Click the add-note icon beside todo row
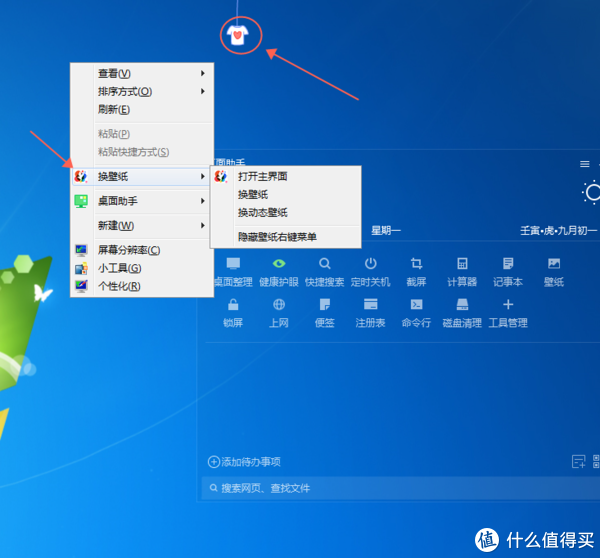600x558 pixels. point(579,462)
